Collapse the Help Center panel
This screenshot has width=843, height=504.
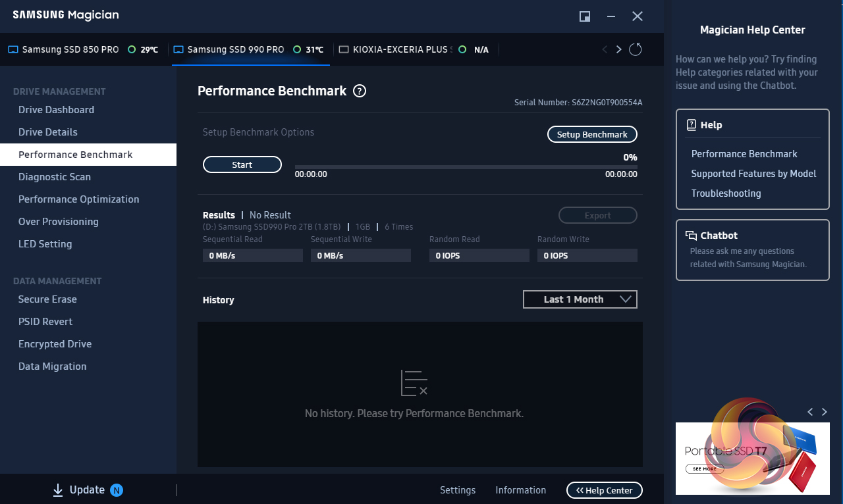click(604, 490)
